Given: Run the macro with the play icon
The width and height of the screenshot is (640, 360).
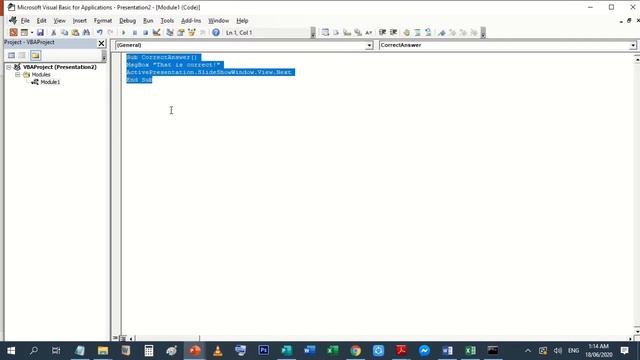Looking at the screenshot, I should coord(123,32).
